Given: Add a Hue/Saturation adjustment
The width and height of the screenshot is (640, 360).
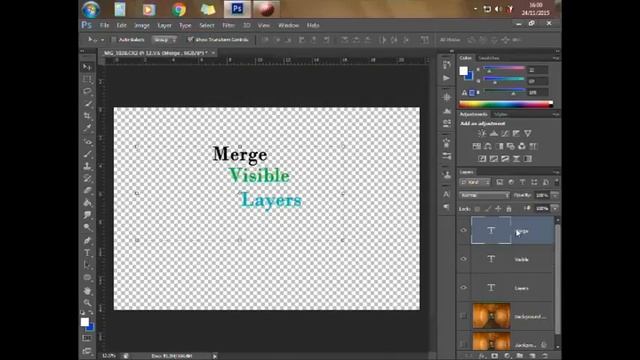Looking at the screenshot, I should (476, 146).
